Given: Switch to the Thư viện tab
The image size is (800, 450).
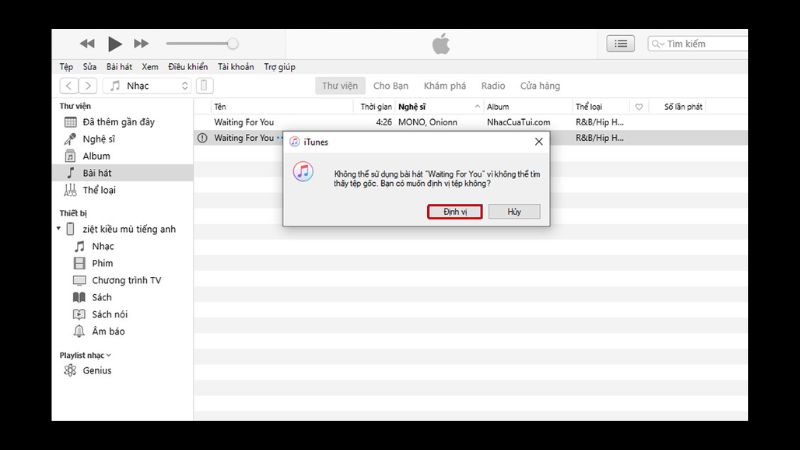Looking at the screenshot, I should click(x=340, y=86).
